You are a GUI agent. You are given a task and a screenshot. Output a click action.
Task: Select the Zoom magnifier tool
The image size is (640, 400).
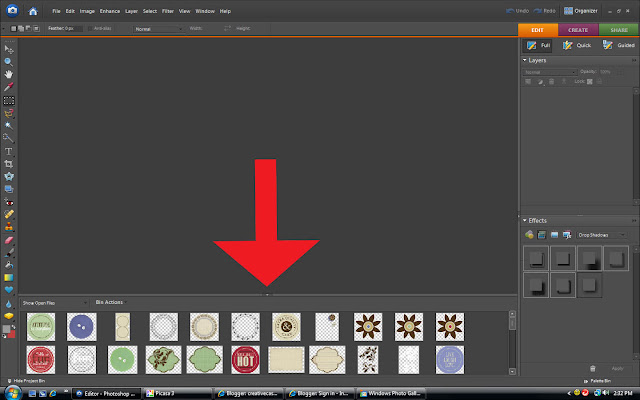tap(9, 62)
